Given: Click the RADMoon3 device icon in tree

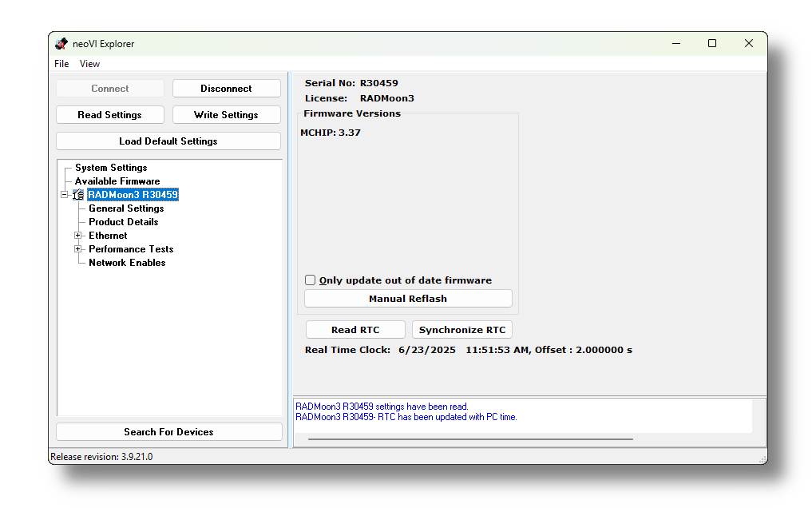Looking at the screenshot, I should pyautogui.click(x=78, y=195).
